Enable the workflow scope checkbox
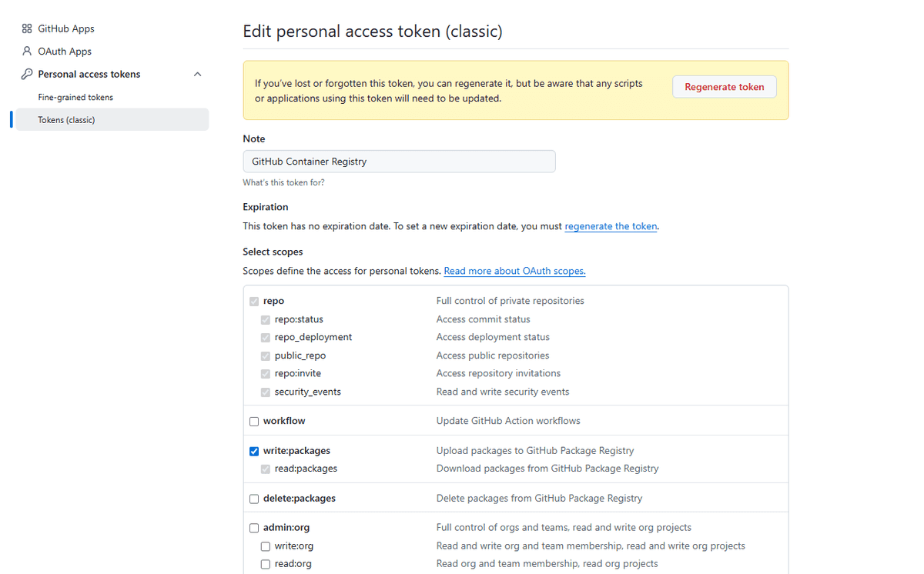 point(254,421)
